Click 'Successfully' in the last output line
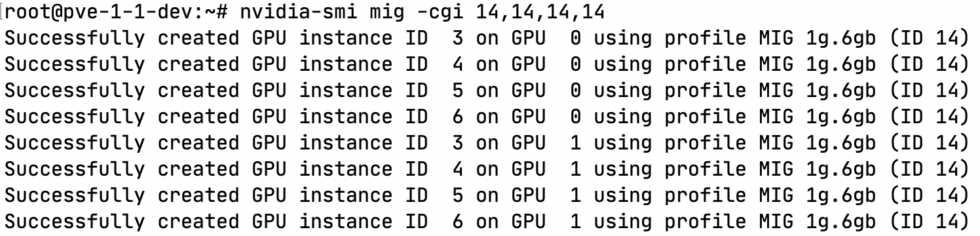980x236 pixels. click(x=74, y=223)
